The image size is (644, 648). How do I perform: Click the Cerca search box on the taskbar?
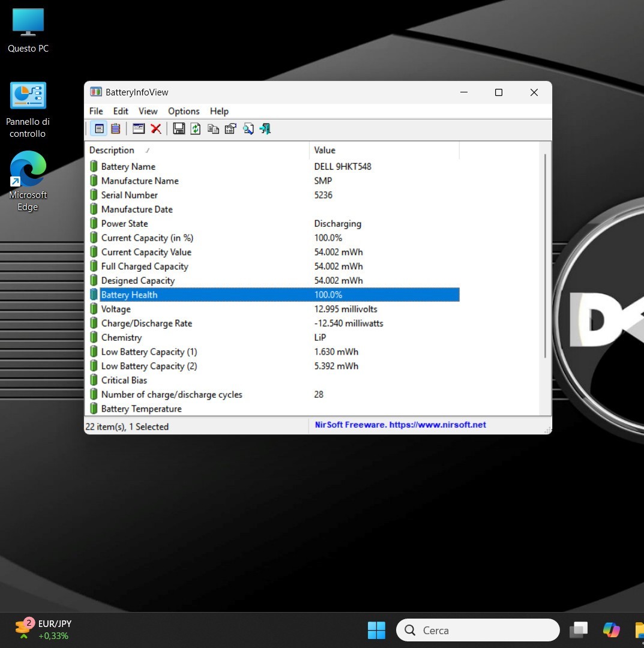(x=478, y=630)
